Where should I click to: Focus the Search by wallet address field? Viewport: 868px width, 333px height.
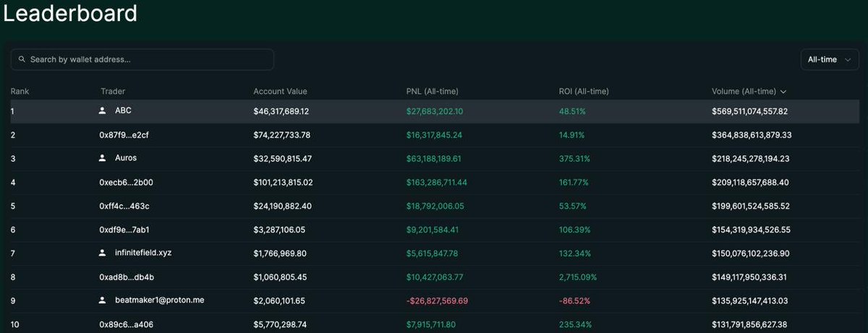point(142,59)
